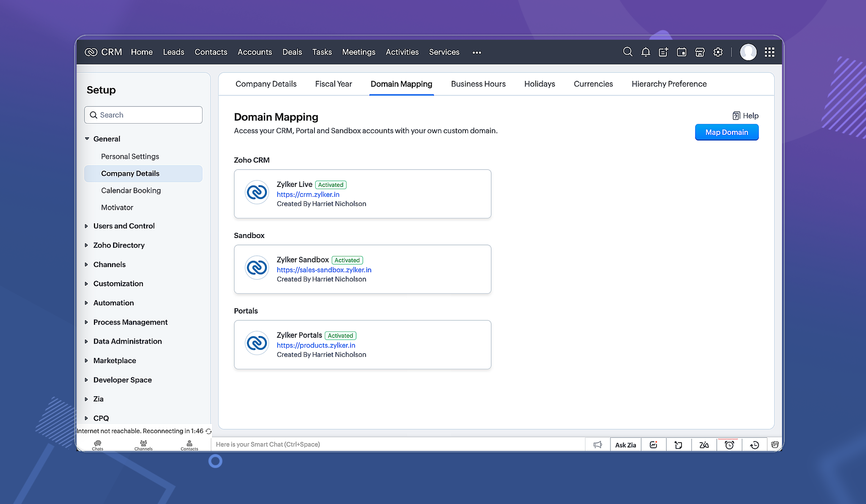Open the global search icon

(628, 52)
